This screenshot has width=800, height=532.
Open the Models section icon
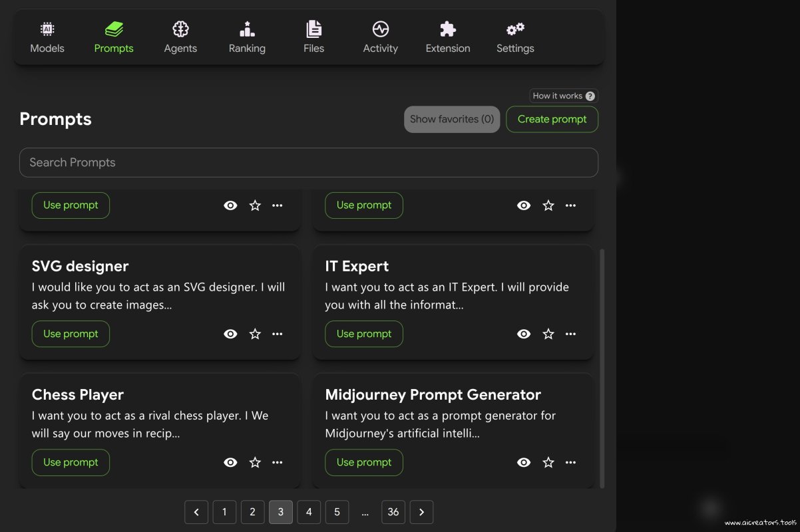tap(47, 29)
